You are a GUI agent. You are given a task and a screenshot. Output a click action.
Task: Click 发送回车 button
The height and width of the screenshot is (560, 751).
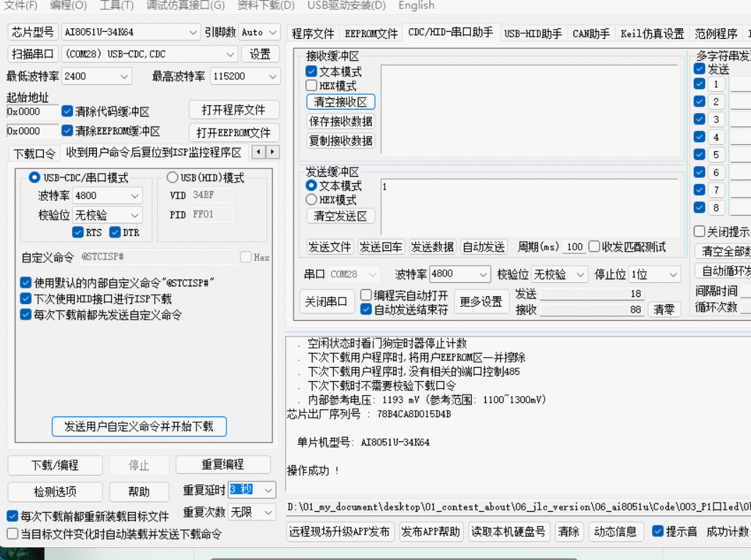point(380,247)
